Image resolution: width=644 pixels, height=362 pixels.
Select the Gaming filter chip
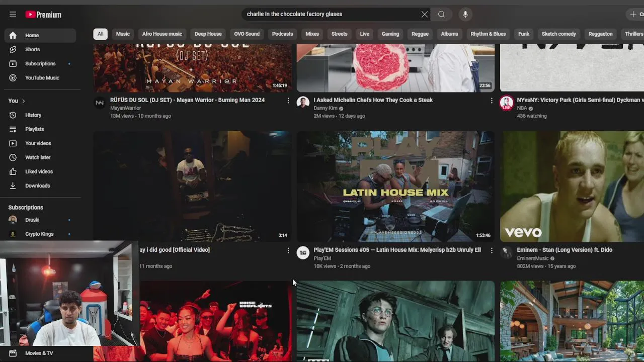click(390, 34)
